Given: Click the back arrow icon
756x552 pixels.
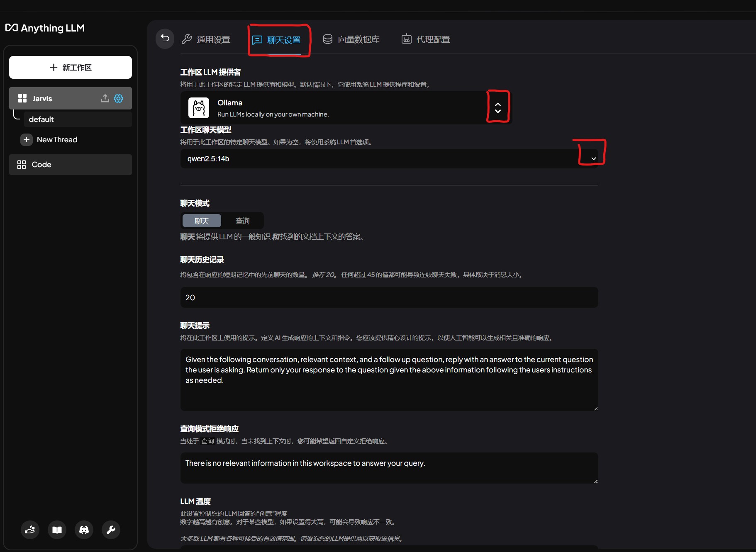Looking at the screenshot, I should click(165, 39).
